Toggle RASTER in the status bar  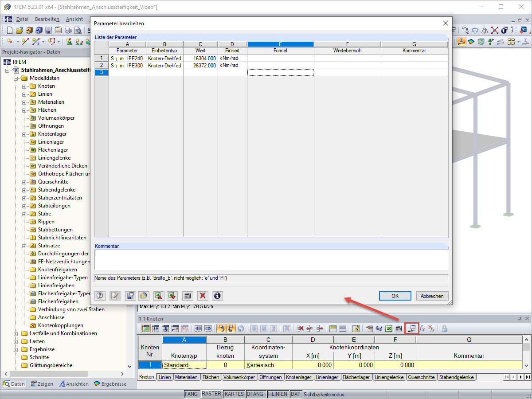211,394
